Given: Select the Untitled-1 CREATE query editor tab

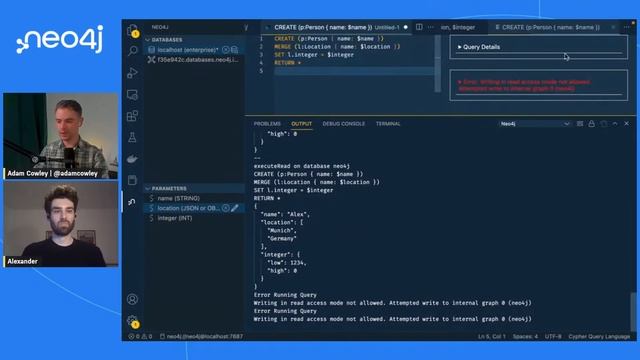Looking at the screenshot, I should [337, 27].
